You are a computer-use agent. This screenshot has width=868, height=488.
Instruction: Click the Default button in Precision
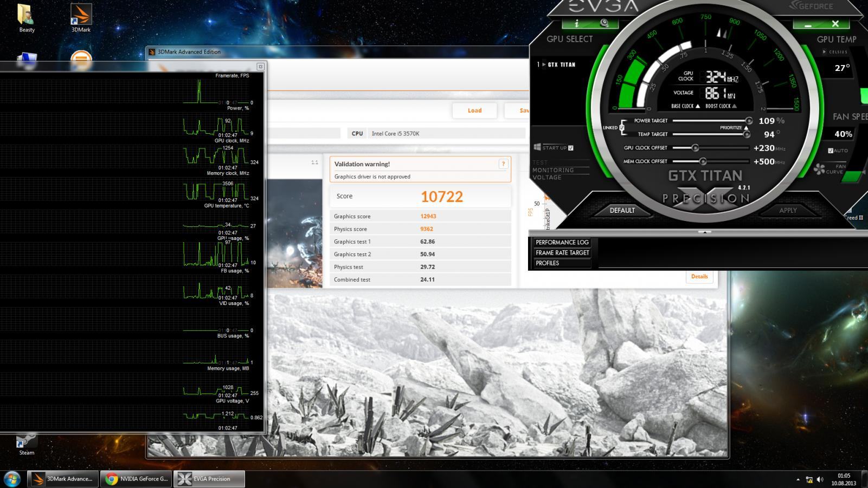(622, 210)
